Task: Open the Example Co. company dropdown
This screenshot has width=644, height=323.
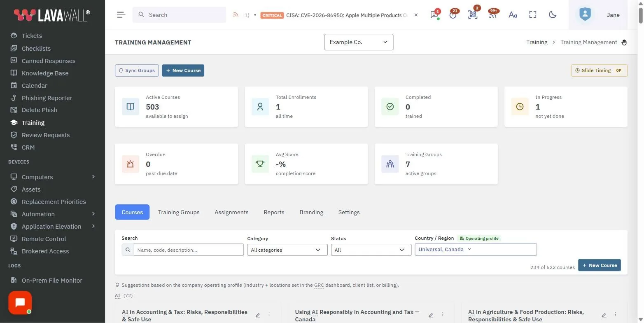Action: coord(359,42)
